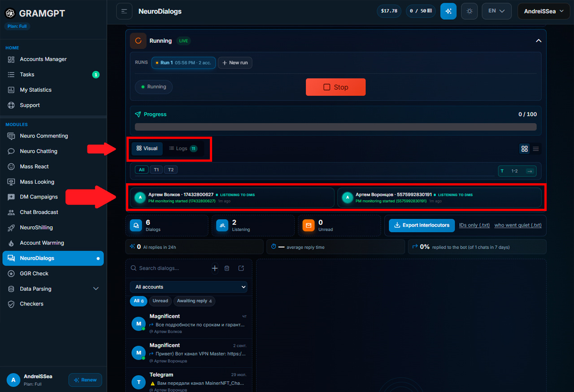Viewport: 574px width, 392px height.
Task: Click the GGR Check star icon
Action: (x=11, y=273)
